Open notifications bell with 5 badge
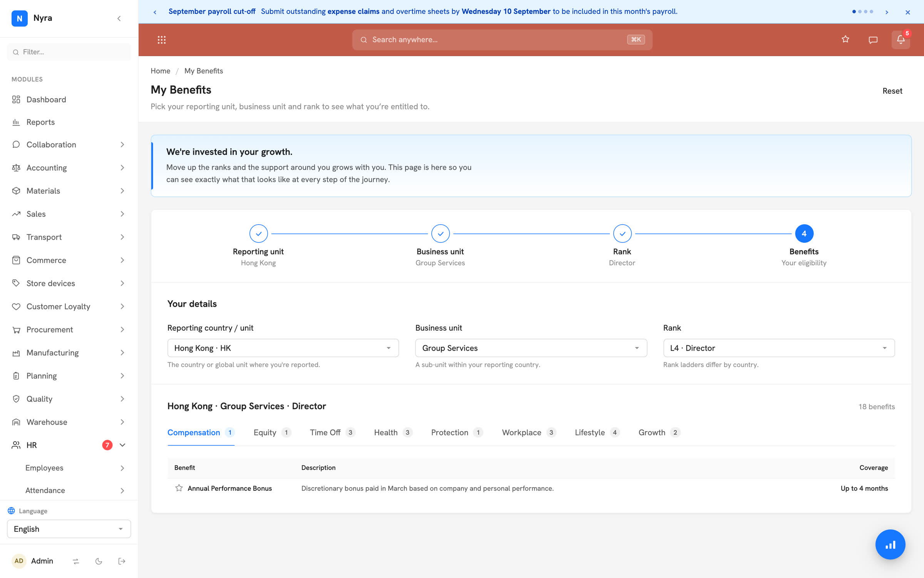 click(x=901, y=40)
